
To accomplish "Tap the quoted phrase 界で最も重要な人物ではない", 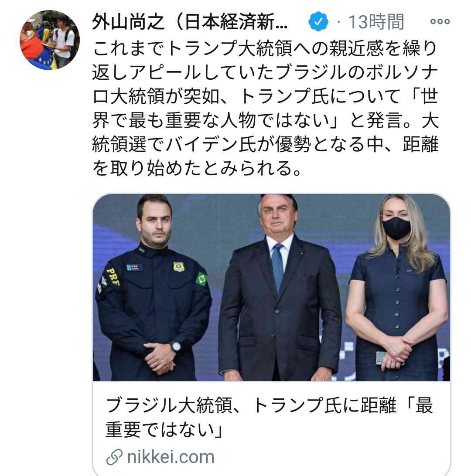I will point(211,120).
